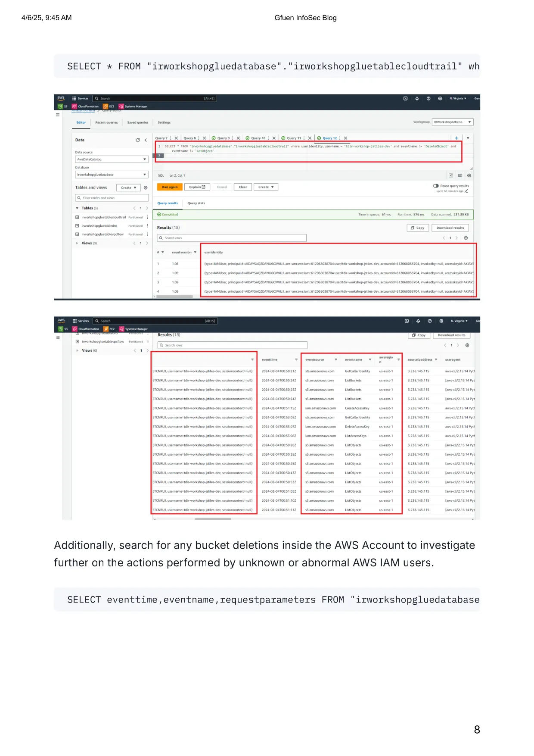Click the edit pencil under Reuse query results
Screen dimensions: 534x756
pyautogui.click(x=466, y=191)
